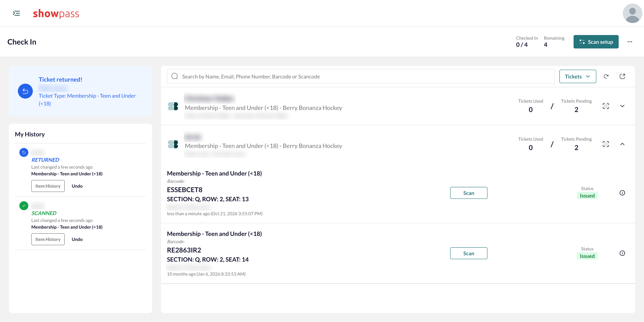The height and width of the screenshot is (322, 644).
Task: Click the green scanned checkmark icon
Action: [24, 206]
